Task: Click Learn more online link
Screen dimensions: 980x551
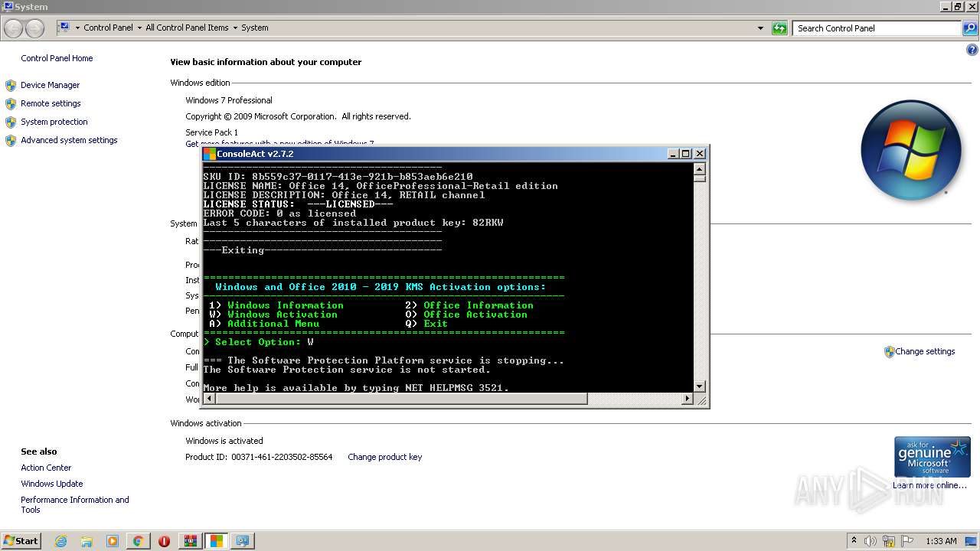Action: tap(929, 485)
